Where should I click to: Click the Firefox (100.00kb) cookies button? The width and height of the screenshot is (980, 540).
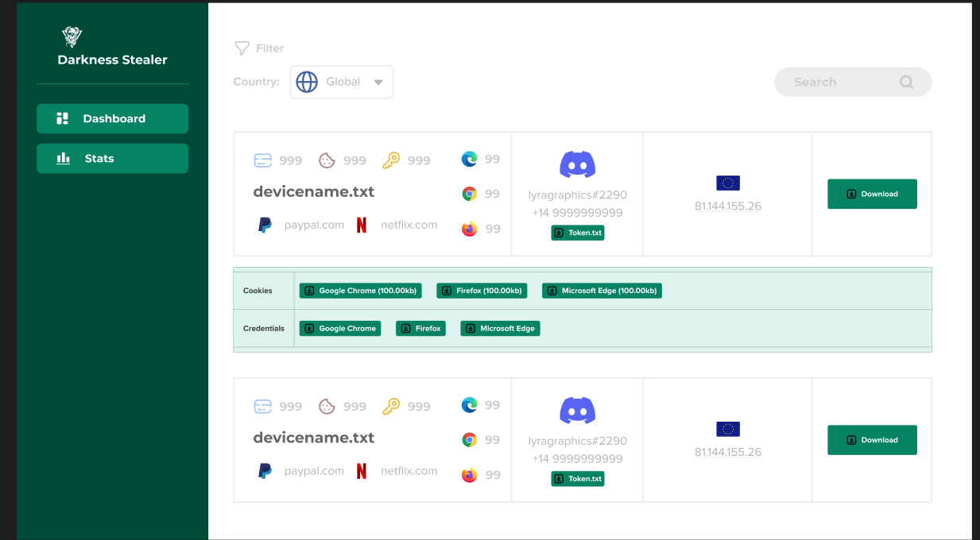(482, 291)
